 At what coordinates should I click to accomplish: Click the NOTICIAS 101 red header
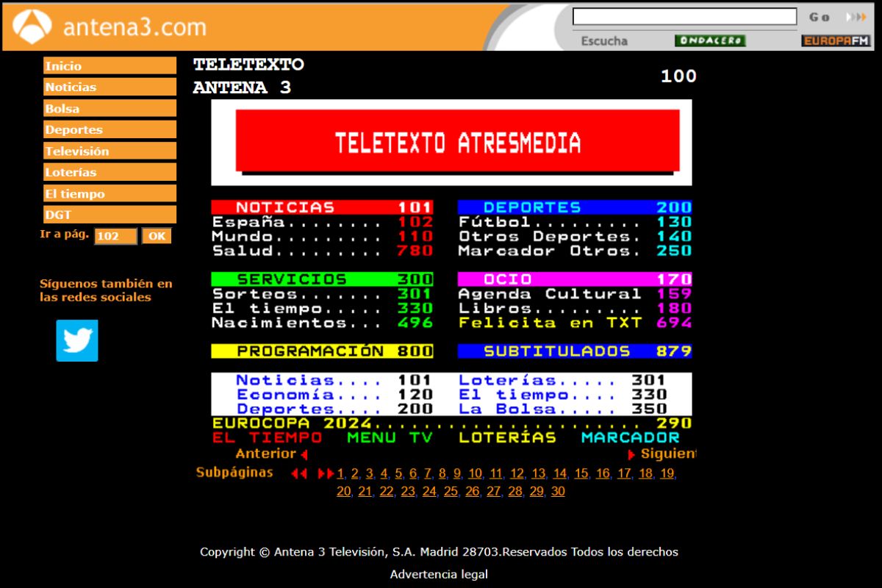[322, 207]
